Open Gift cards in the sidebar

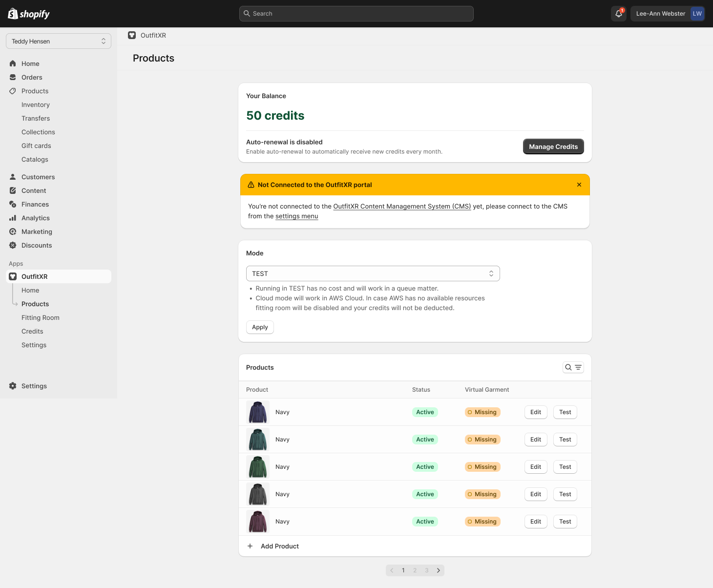pos(36,146)
